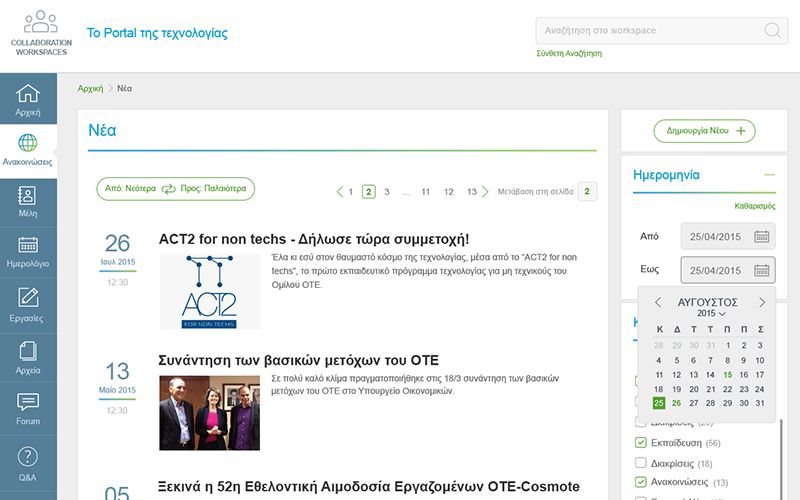This screenshot has width=800, height=500.
Task: Select day 20 in the August calendar
Action: coord(694,389)
